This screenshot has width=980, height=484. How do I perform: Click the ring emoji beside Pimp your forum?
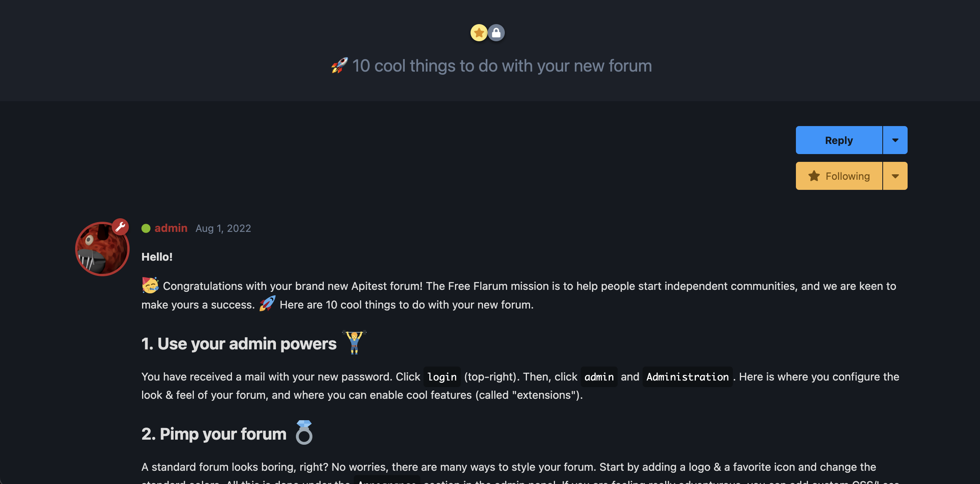pyautogui.click(x=304, y=432)
